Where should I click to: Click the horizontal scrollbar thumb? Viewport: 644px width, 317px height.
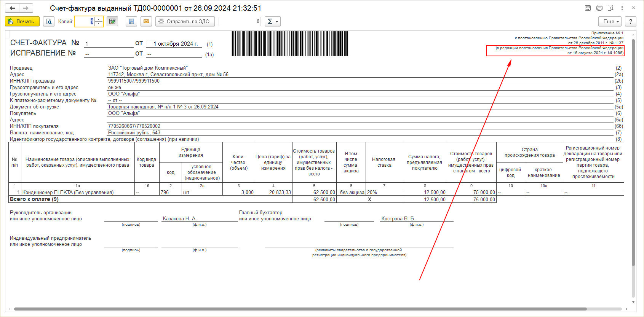tap(300, 309)
